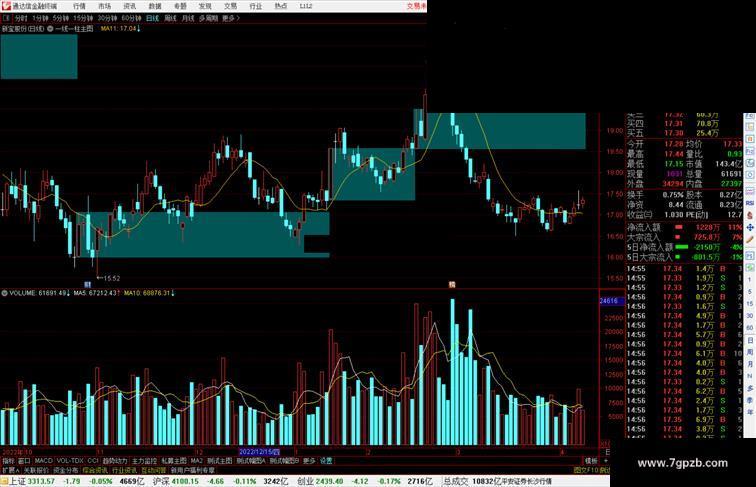This screenshot has width=756, height=487.
Task: Click the 30 minute shortcut in right toolbar
Action: tap(750, 315)
